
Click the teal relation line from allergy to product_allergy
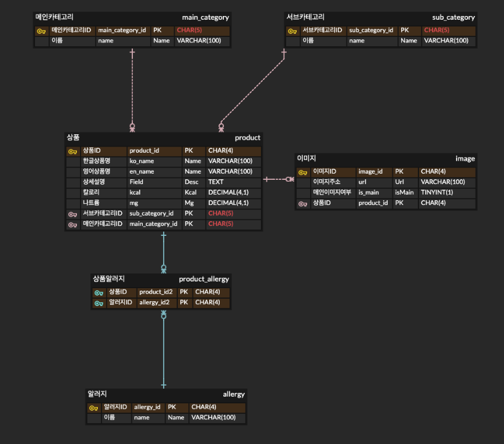click(x=164, y=349)
